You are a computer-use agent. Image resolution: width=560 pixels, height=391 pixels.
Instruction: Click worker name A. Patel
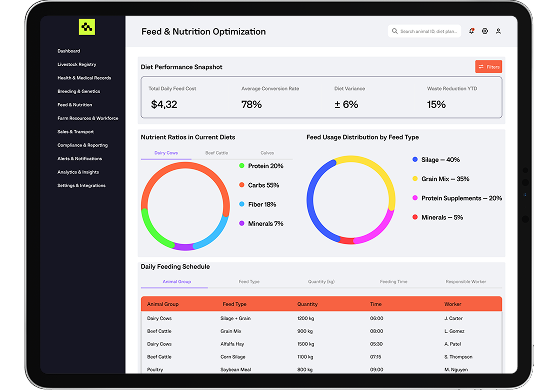pyautogui.click(x=452, y=344)
